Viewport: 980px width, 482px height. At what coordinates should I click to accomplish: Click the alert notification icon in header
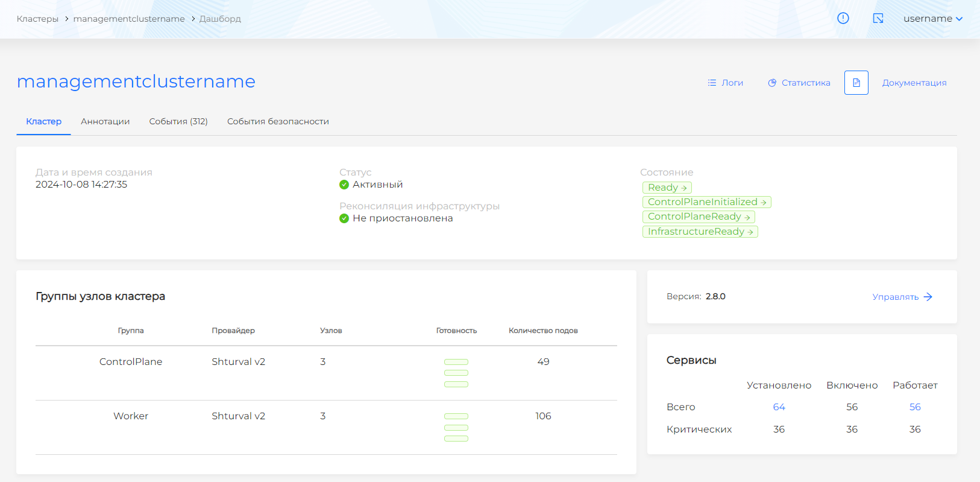click(x=843, y=18)
